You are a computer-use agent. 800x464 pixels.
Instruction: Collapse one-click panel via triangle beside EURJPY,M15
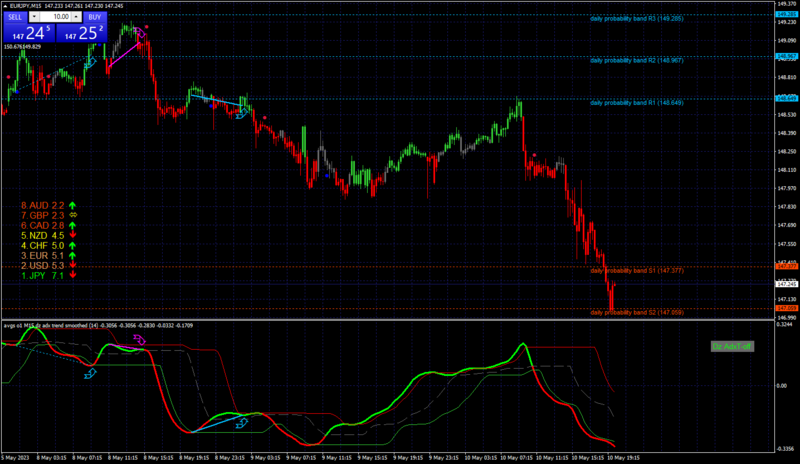coord(6,6)
